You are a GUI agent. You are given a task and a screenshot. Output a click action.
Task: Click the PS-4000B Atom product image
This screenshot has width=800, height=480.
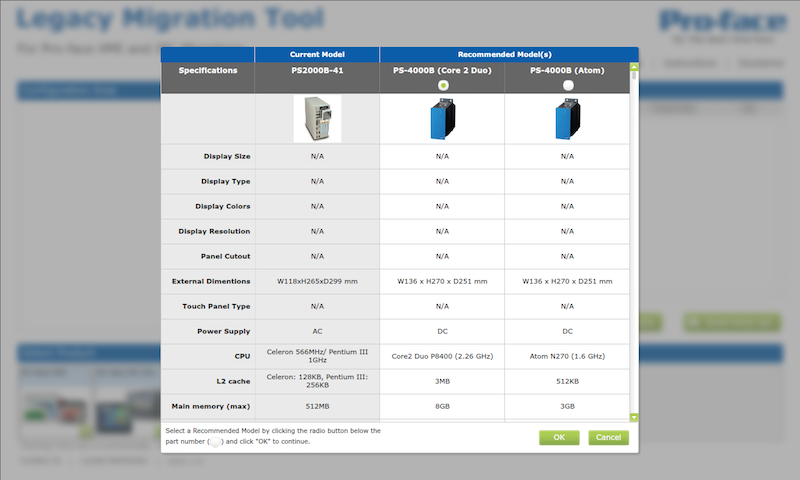coord(567,119)
